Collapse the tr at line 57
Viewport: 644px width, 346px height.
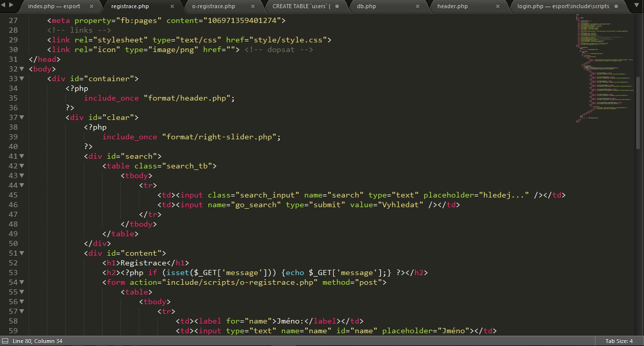tap(21, 311)
